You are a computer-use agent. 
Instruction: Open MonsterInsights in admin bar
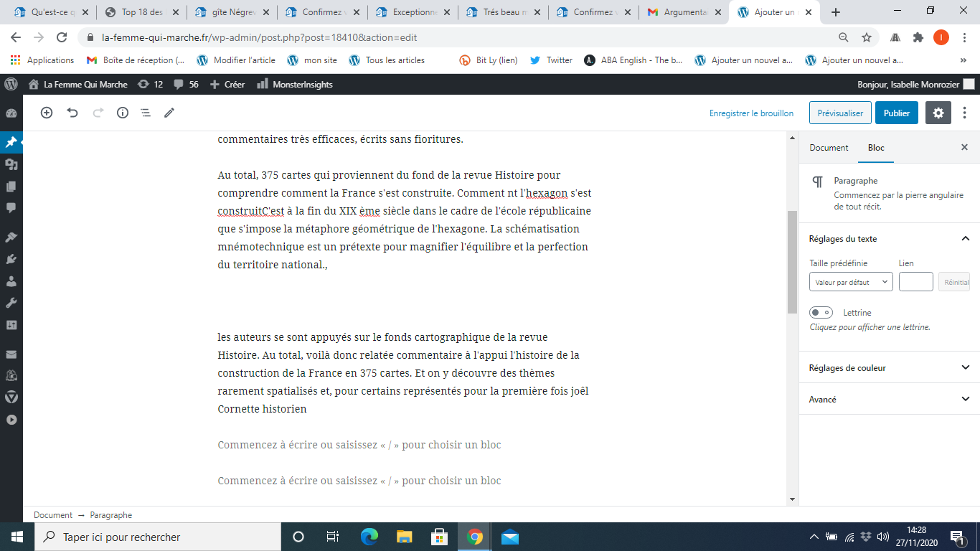click(295, 85)
